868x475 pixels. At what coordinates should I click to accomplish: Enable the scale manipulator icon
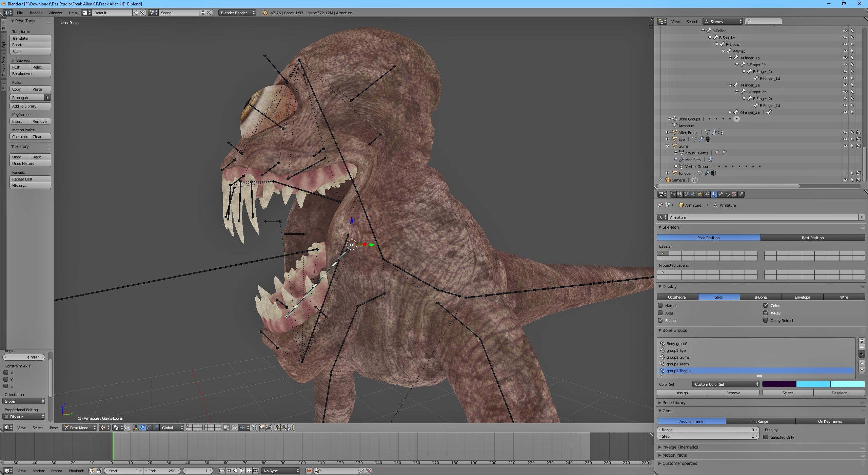156,427
